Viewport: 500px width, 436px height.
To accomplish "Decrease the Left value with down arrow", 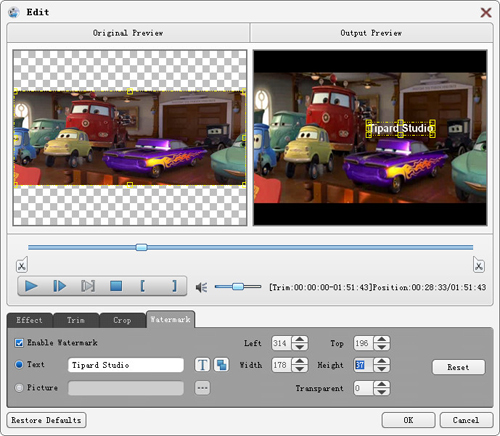I will 300,347.
